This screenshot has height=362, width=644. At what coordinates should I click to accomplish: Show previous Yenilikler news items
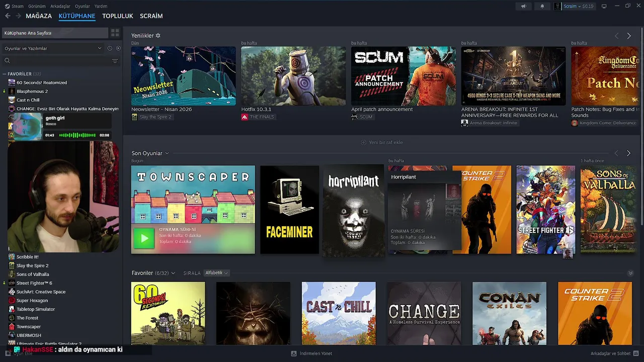(616, 36)
